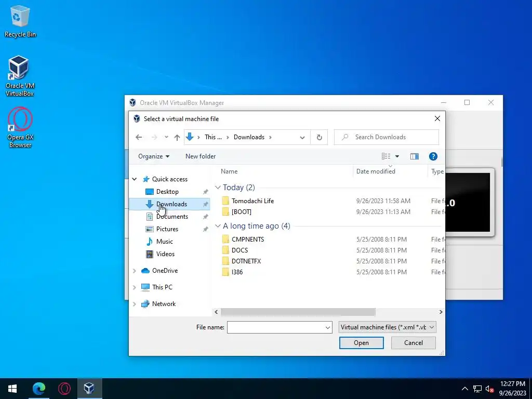This screenshot has width=532, height=399.
Task: Open Windows Start menu
Action: [x=12, y=389]
